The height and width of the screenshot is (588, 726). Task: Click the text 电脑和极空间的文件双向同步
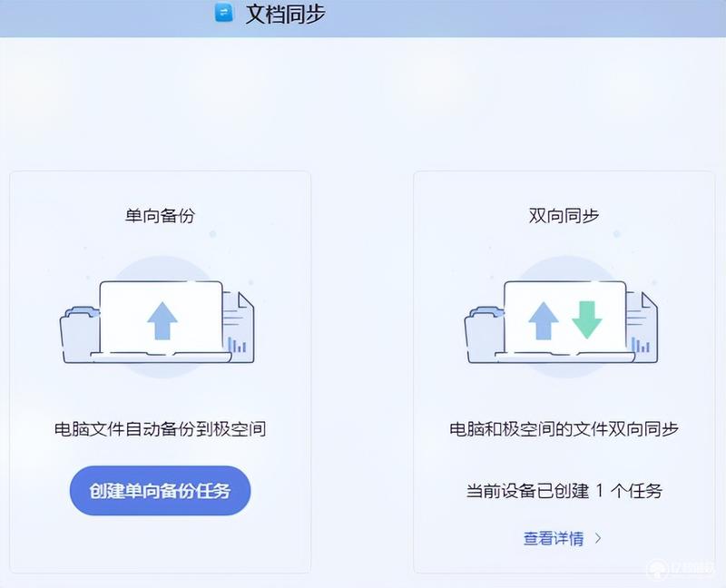(x=564, y=429)
